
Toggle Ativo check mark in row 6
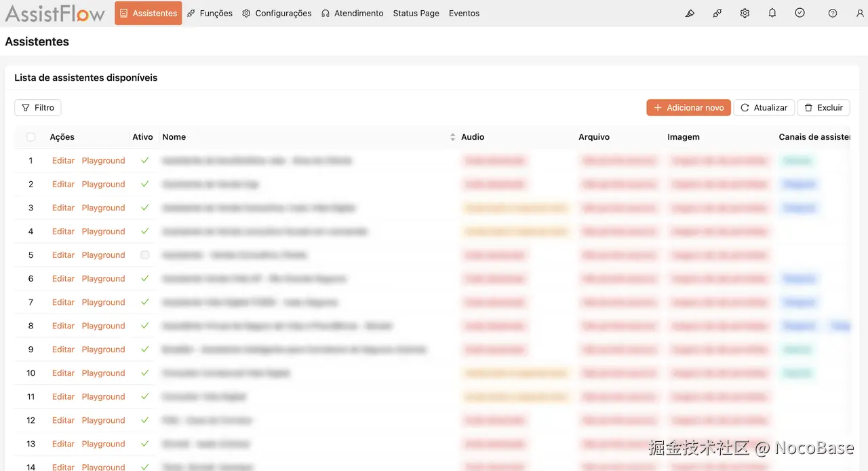tap(144, 278)
